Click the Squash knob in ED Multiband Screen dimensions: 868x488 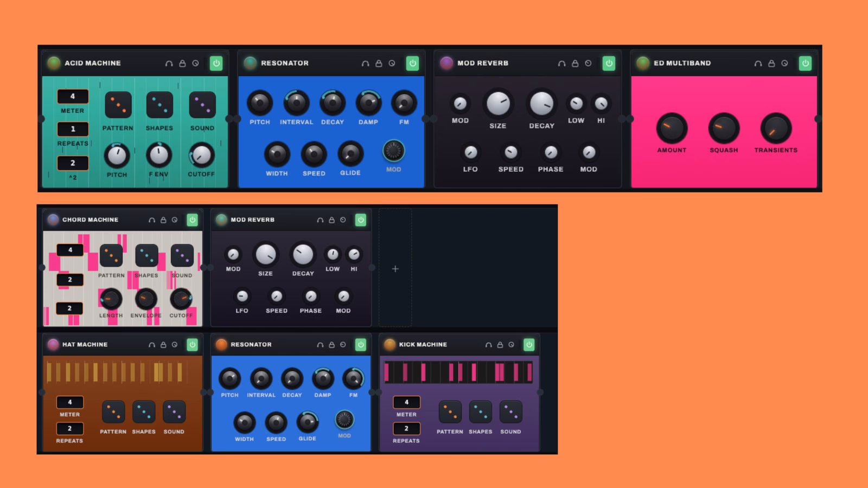724,129
